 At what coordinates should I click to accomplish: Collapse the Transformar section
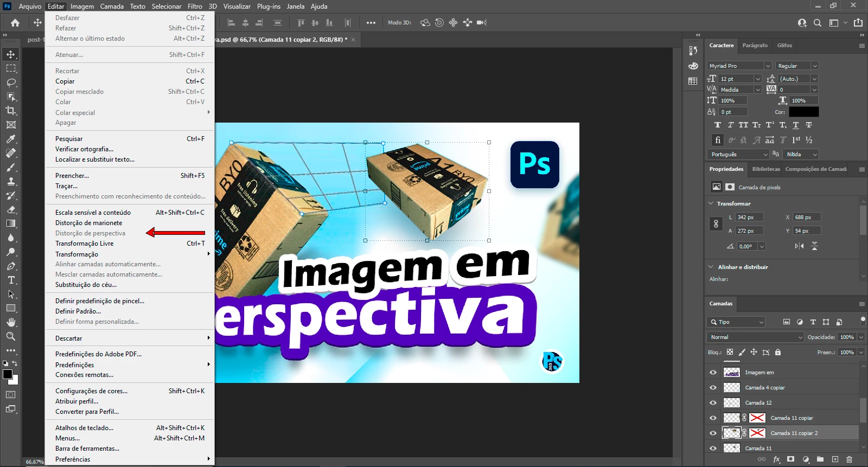coord(711,203)
